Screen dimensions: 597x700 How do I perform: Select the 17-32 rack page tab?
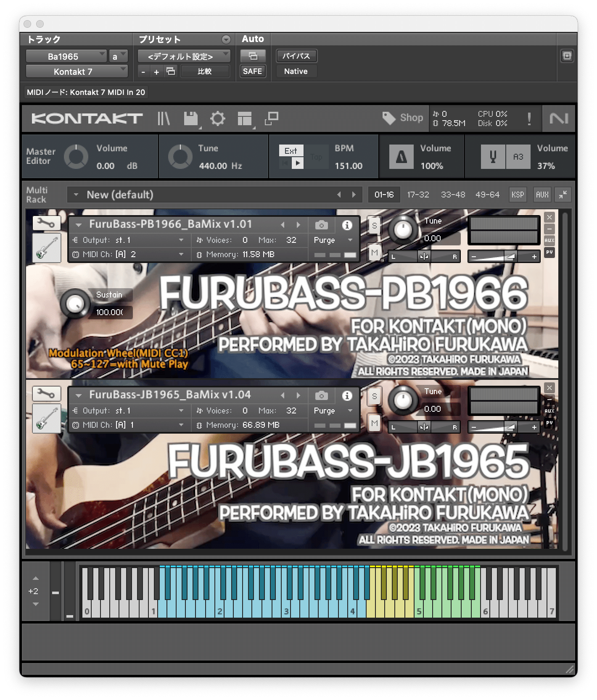click(418, 195)
